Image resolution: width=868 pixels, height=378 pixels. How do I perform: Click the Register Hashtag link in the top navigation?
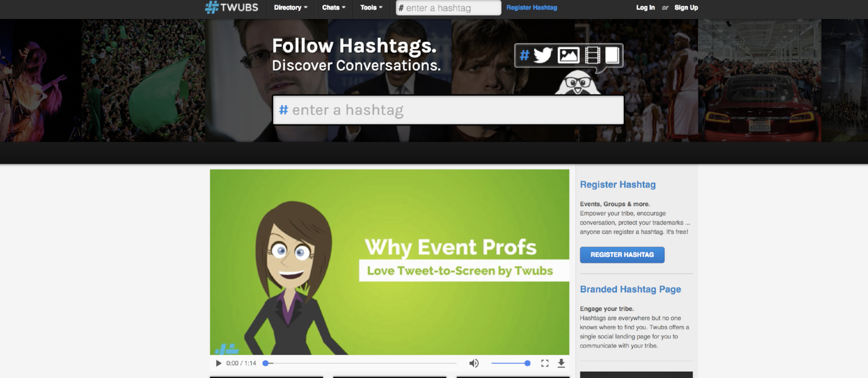tap(532, 8)
